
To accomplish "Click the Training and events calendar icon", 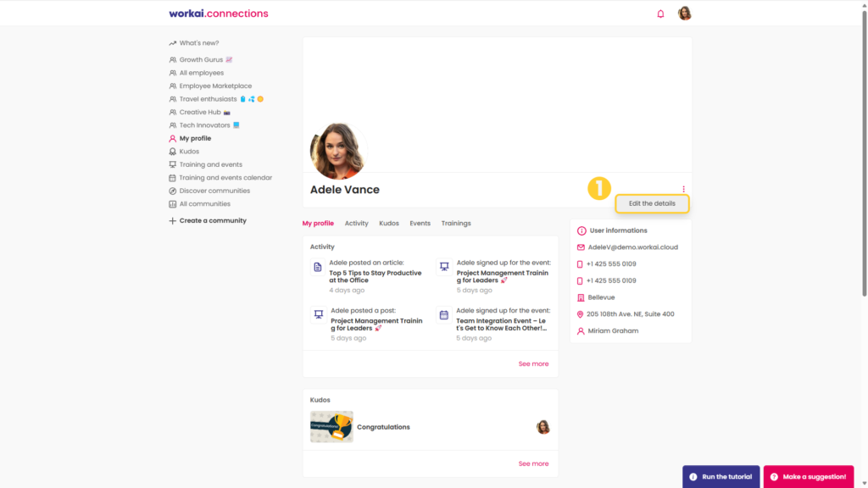I will [x=173, y=178].
